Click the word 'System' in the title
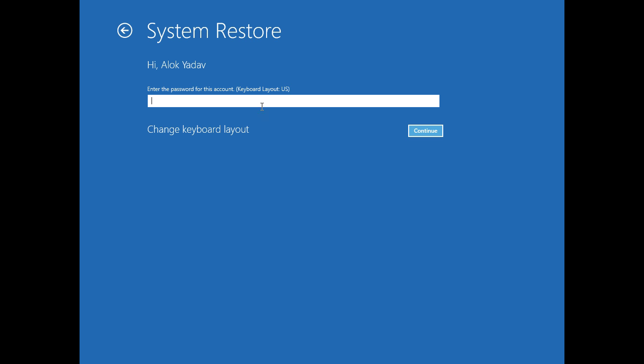Image resolution: width=644 pixels, height=364 pixels. (178, 31)
